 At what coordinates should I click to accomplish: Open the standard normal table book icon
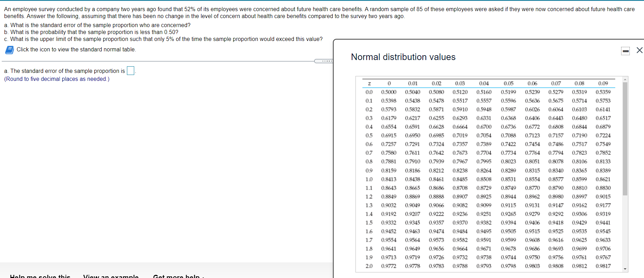tap(9, 50)
